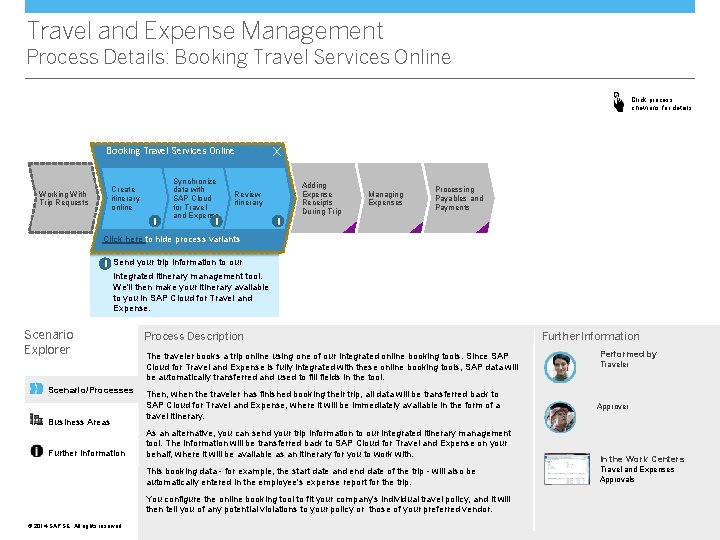Click here link to hide process variants
The image size is (720, 540).
click(123, 239)
